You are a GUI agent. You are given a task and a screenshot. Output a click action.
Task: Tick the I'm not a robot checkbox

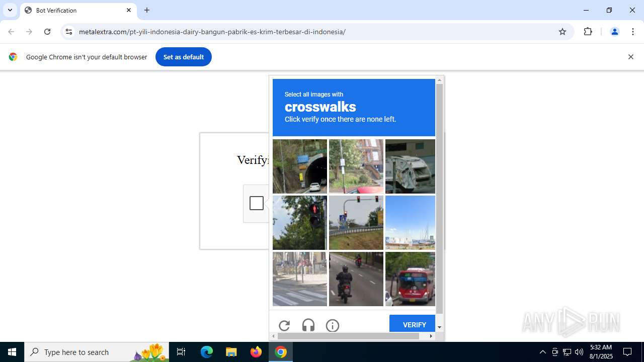click(257, 203)
